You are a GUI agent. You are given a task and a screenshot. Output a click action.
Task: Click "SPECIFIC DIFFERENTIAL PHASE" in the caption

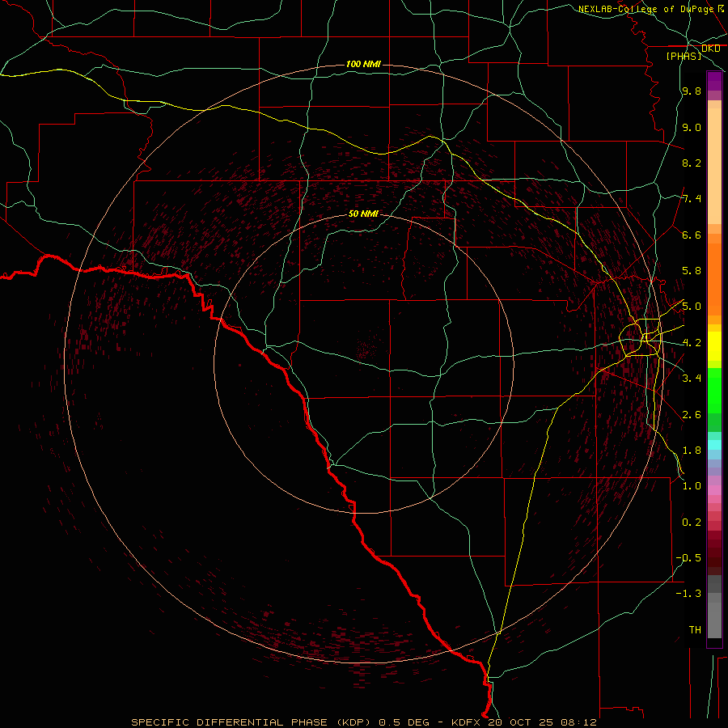tap(230, 722)
